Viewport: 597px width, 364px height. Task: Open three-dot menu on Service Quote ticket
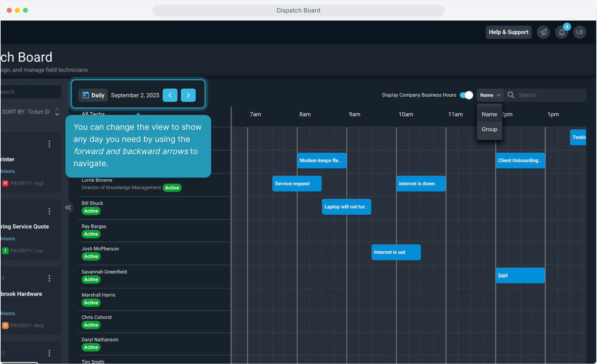click(49, 211)
